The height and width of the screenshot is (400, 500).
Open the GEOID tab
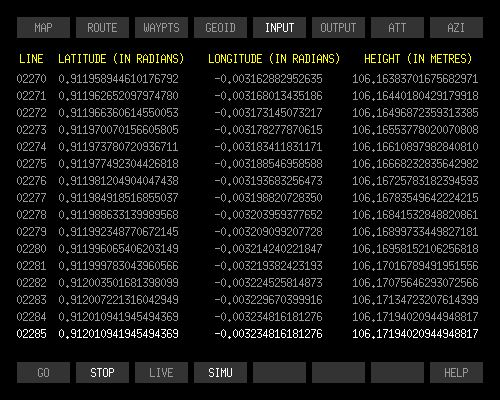tap(220, 28)
